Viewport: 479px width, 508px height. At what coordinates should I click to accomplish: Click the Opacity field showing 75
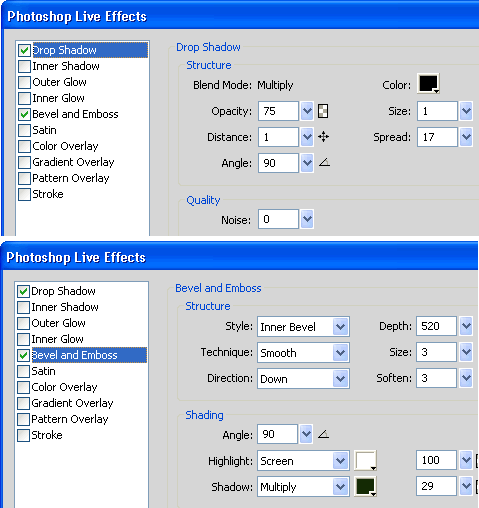[278, 111]
